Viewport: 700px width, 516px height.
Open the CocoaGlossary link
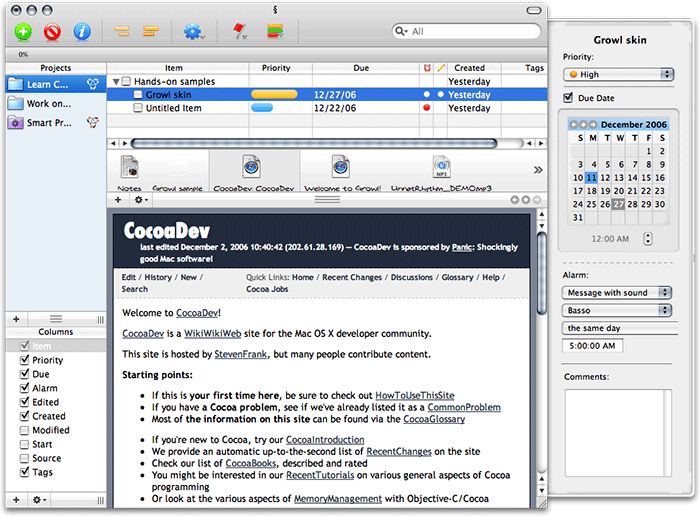[x=434, y=419]
